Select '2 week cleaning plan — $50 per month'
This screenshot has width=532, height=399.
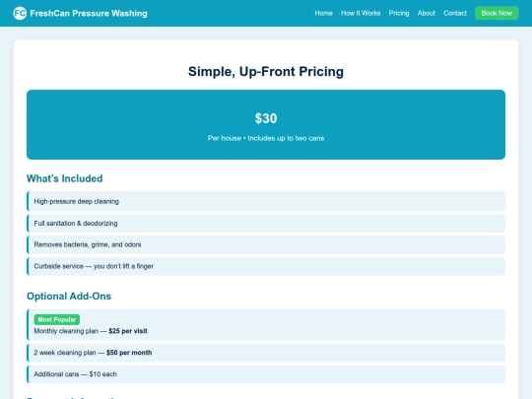click(x=266, y=353)
